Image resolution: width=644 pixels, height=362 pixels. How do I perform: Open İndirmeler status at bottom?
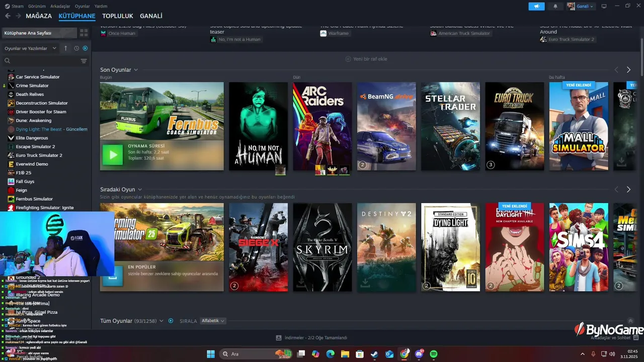312,338
